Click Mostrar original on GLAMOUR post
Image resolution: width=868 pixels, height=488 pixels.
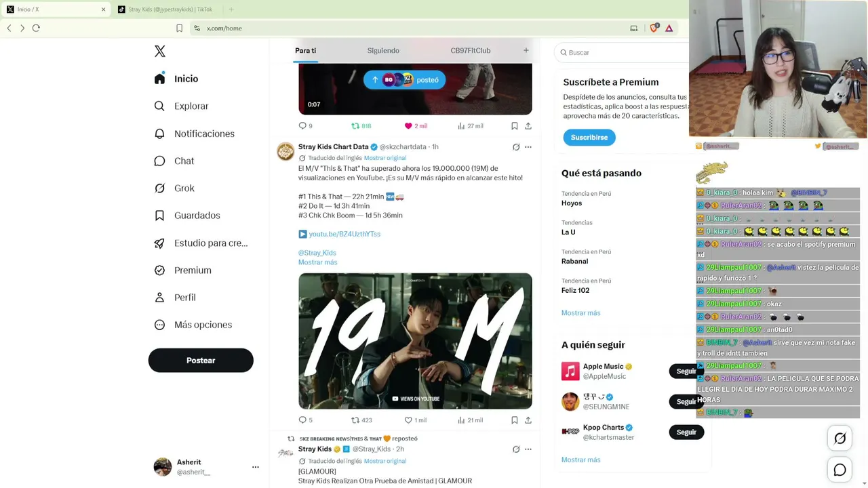pyautogui.click(x=385, y=461)
